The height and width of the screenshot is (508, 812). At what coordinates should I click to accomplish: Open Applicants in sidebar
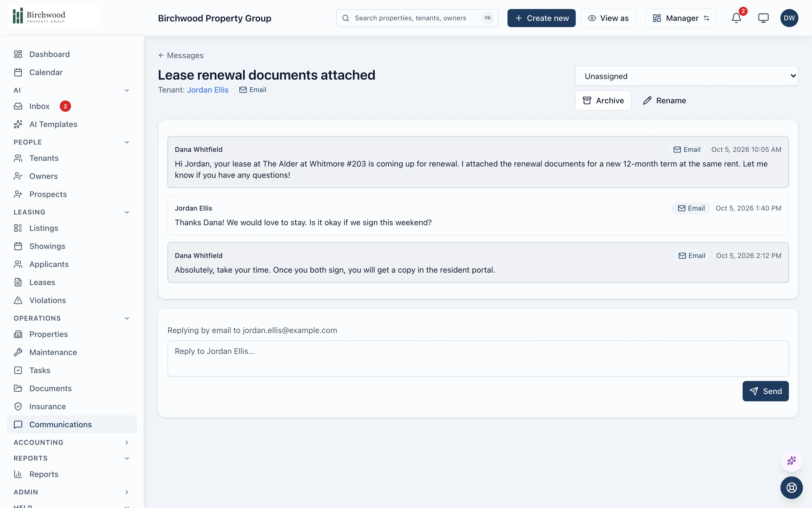click(x=72, y=264)
